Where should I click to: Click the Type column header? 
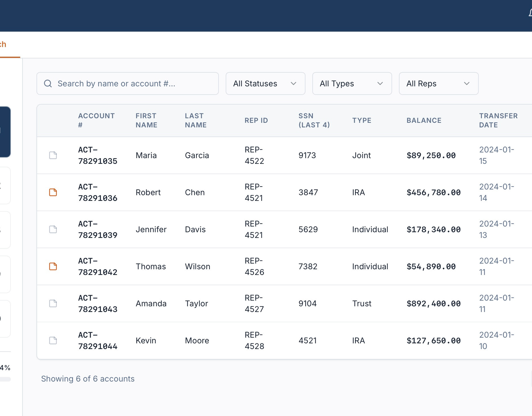point(362,121)
